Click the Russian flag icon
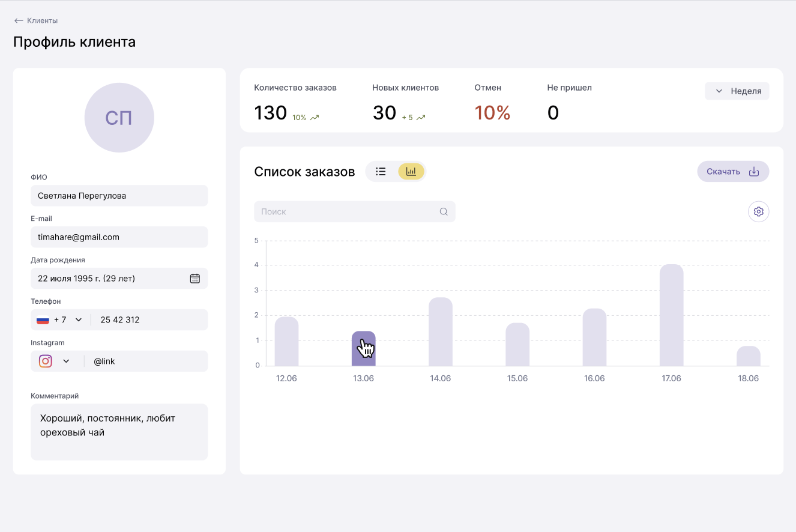Screen dimensions: 796x532 coord(43,320)
